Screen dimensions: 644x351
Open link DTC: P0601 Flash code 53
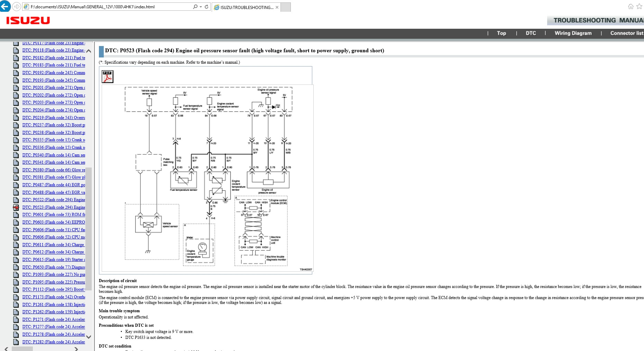(54, 215)
